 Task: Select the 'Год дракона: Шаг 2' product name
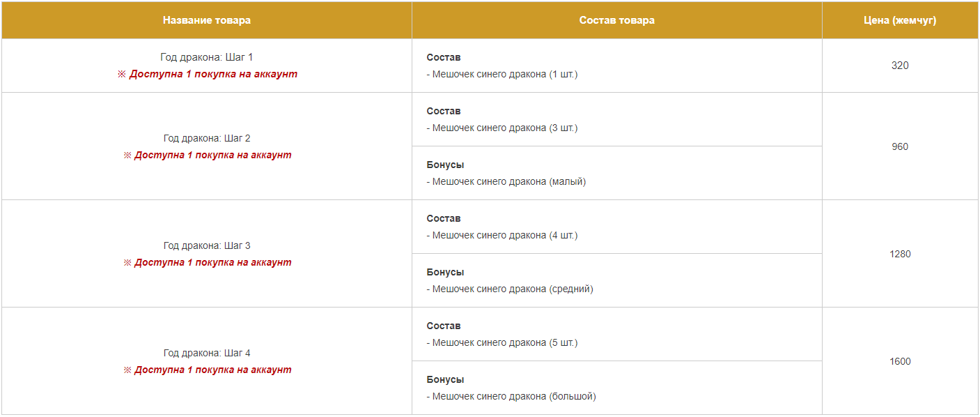pos(207,138)
